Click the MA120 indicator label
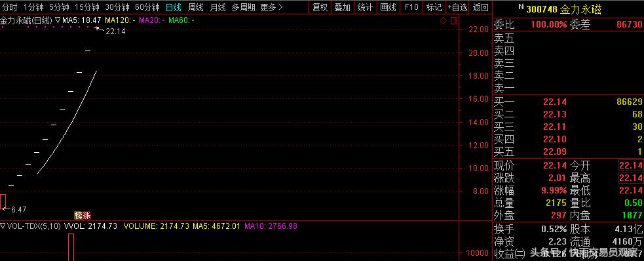Screen dimensions: 644x261 coord(121,20)
